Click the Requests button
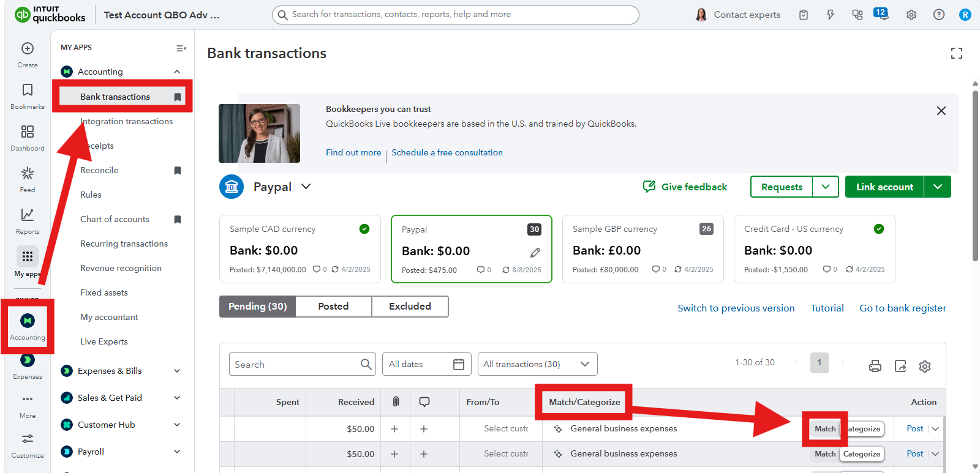This screenshot has width=980, height=473. [782, 187]
